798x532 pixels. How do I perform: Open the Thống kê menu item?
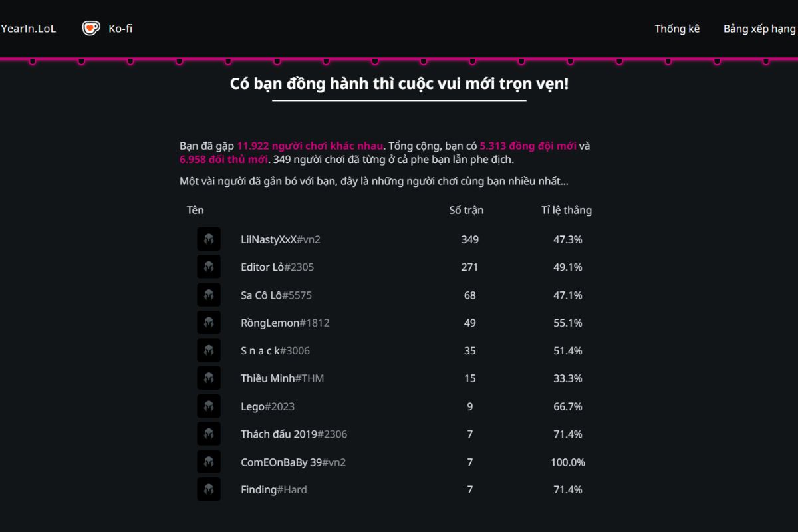click(677, 29)
